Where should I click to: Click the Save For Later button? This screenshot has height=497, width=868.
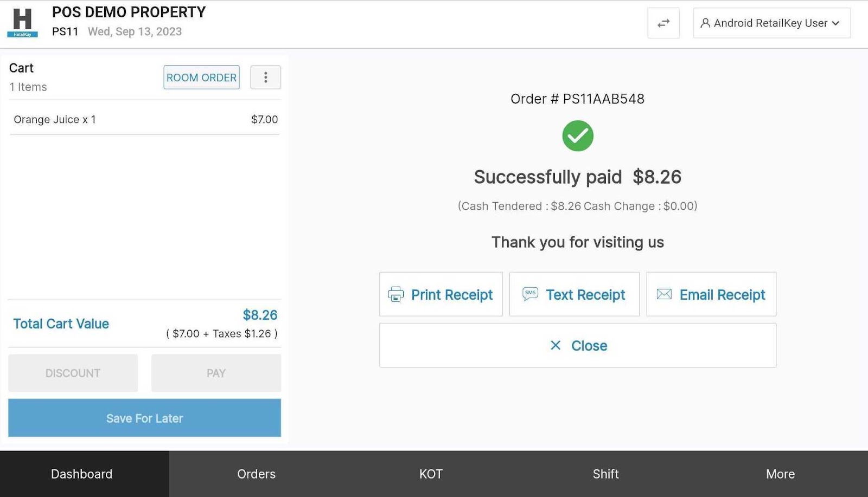coord(144,418)
